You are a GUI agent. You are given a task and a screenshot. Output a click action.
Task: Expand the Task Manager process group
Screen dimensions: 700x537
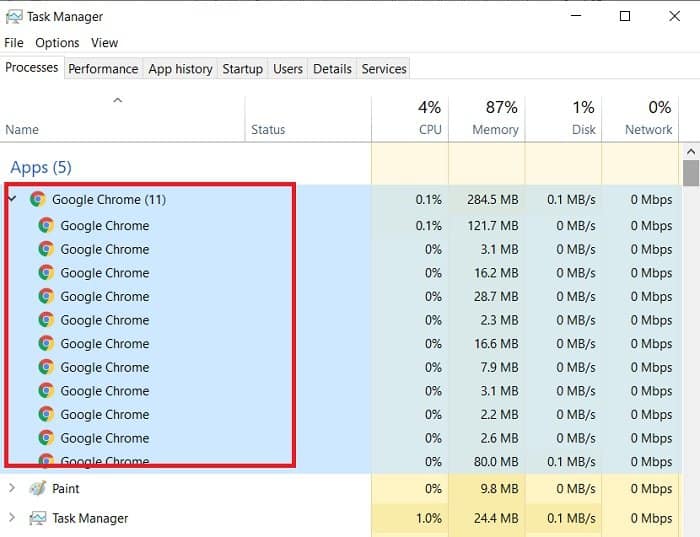[x=12, y=518]
